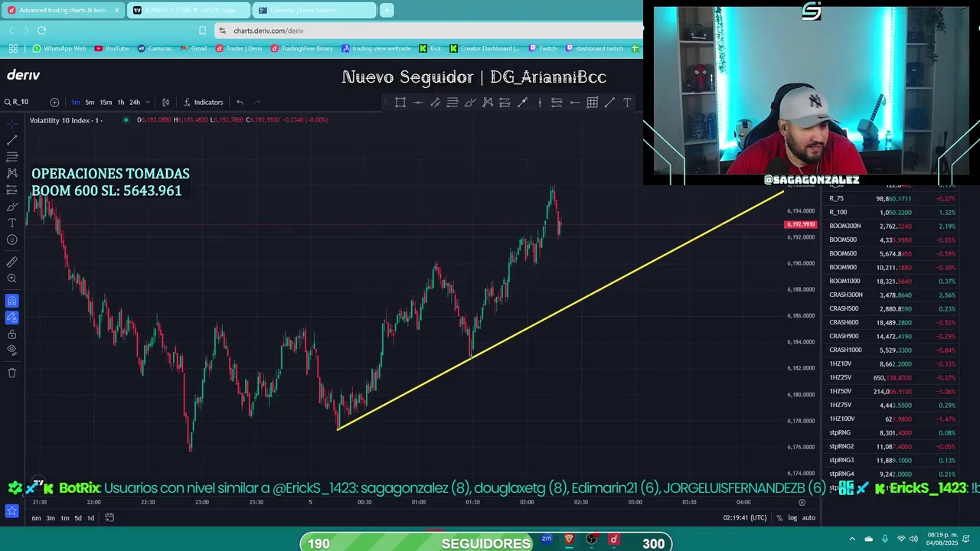Select XABCD pattern in floating toolbar
This screenshot has height=551, width=980.
488,103
